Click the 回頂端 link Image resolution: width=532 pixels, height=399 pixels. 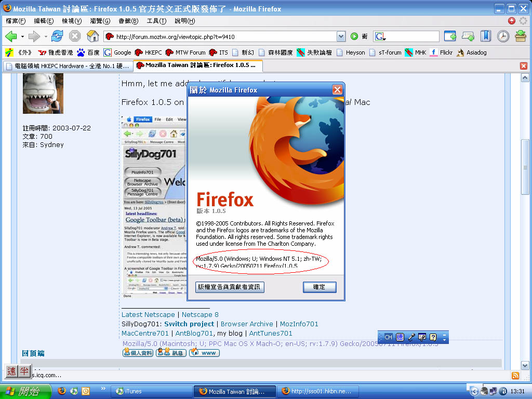tap(33, 353)
